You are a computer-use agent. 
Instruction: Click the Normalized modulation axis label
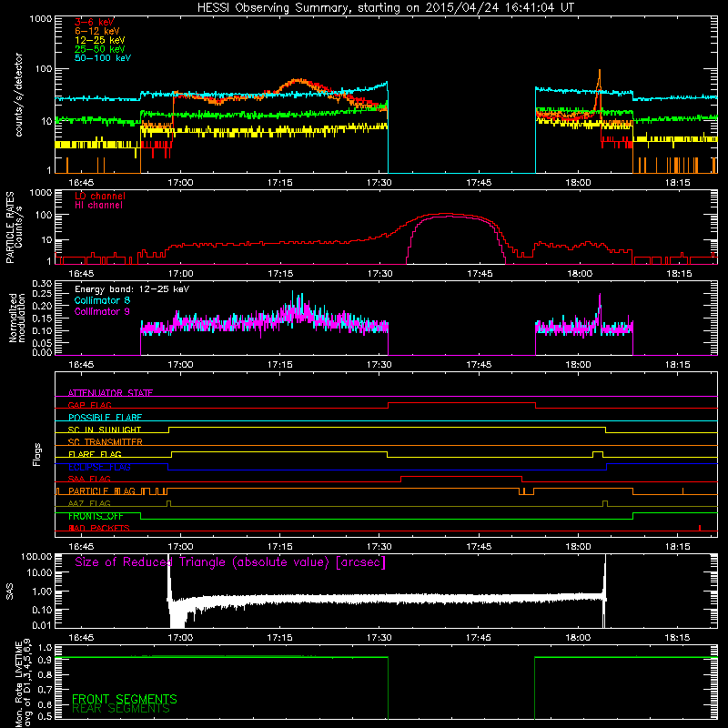pyautogui.click(x=16, y=318)
